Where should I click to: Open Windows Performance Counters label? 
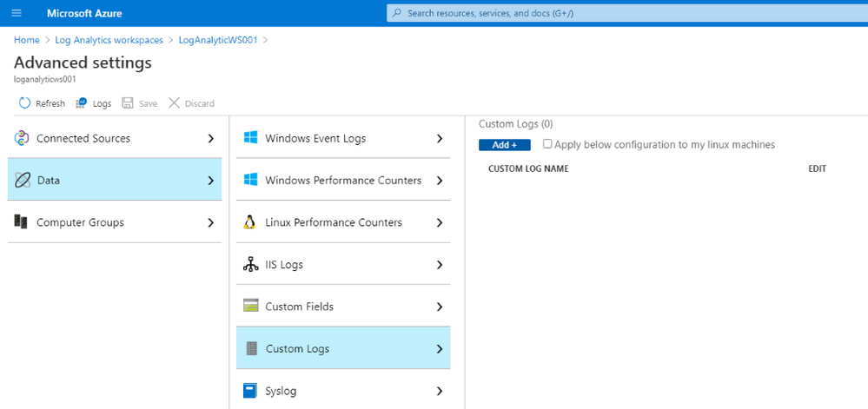pos(343,181)
